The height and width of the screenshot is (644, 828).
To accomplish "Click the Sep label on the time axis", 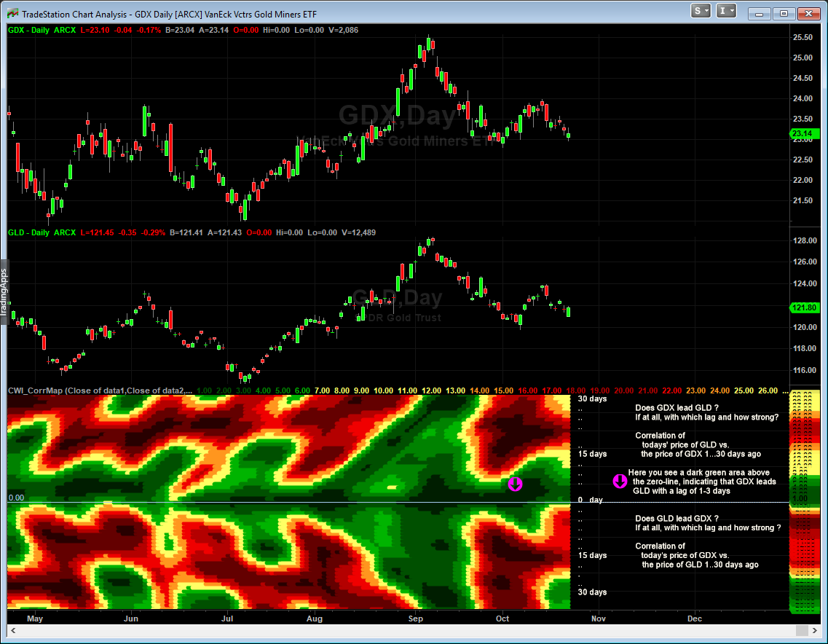I will tap(415, 619).
